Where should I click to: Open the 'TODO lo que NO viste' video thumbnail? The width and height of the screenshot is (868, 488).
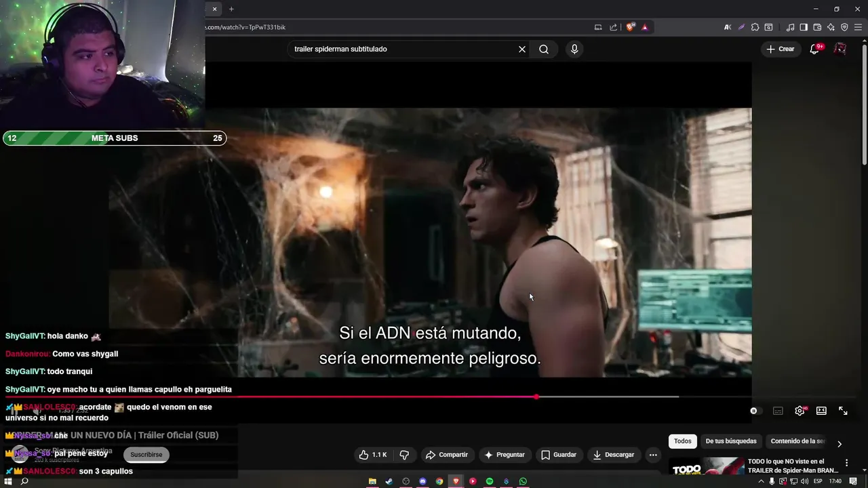[x=706, y=467]
